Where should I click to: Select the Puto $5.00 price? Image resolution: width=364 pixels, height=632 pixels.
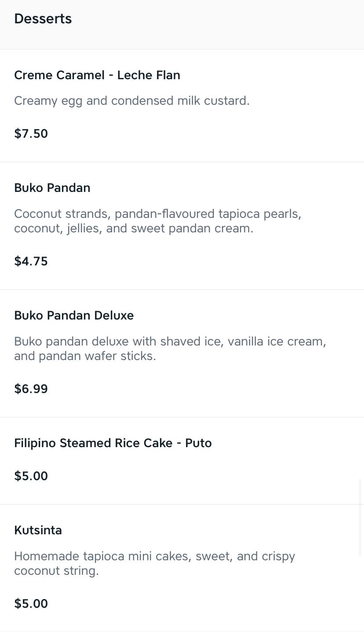[x=31, y=476]
